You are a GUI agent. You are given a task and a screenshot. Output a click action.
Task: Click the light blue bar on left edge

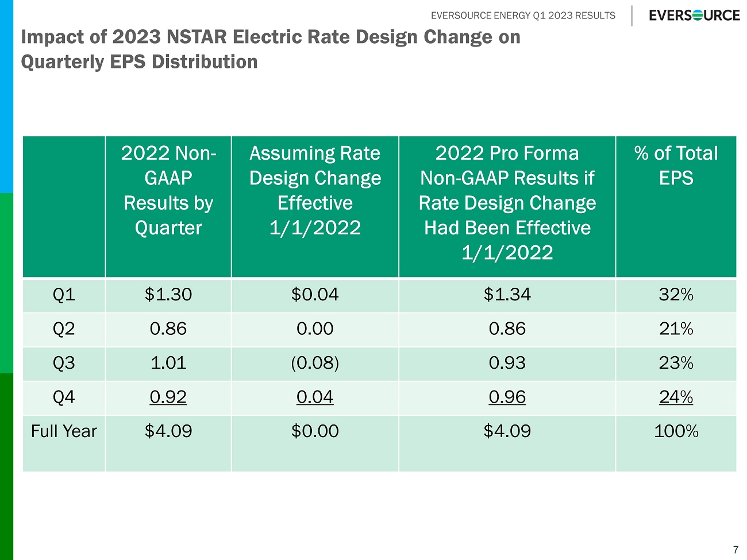(x=6, y=96)
